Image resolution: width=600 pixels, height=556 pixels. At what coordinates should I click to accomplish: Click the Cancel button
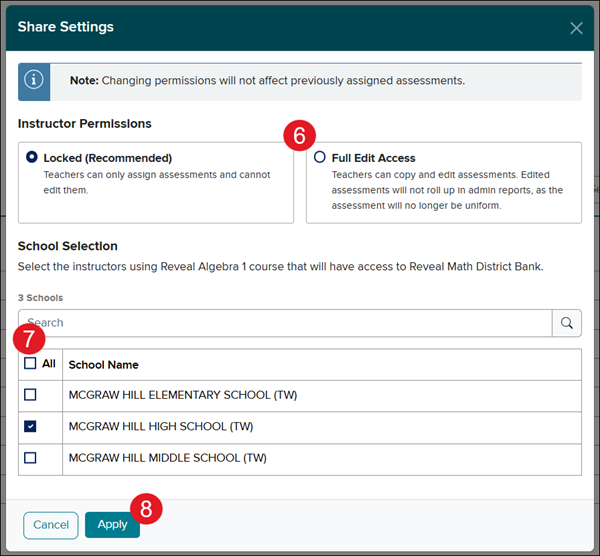click(x=51, y=525)
